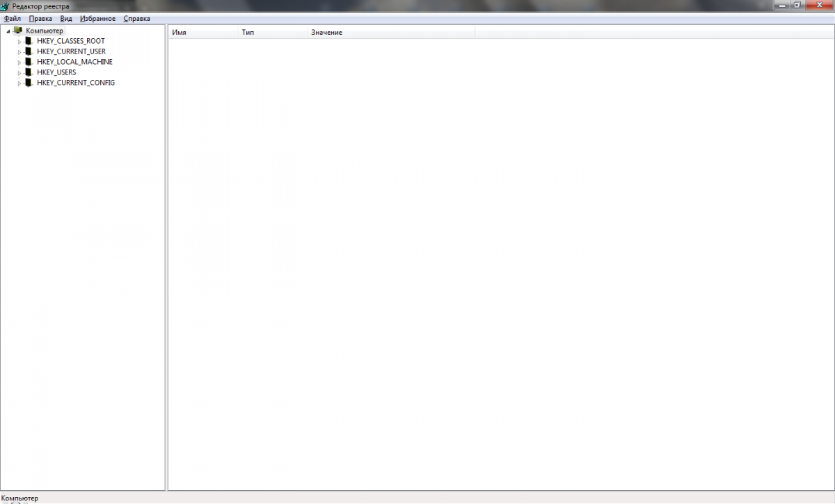
Task: Select the HKEY_CURRENT_CONFIG key label
Action: [x=76, y=83]
